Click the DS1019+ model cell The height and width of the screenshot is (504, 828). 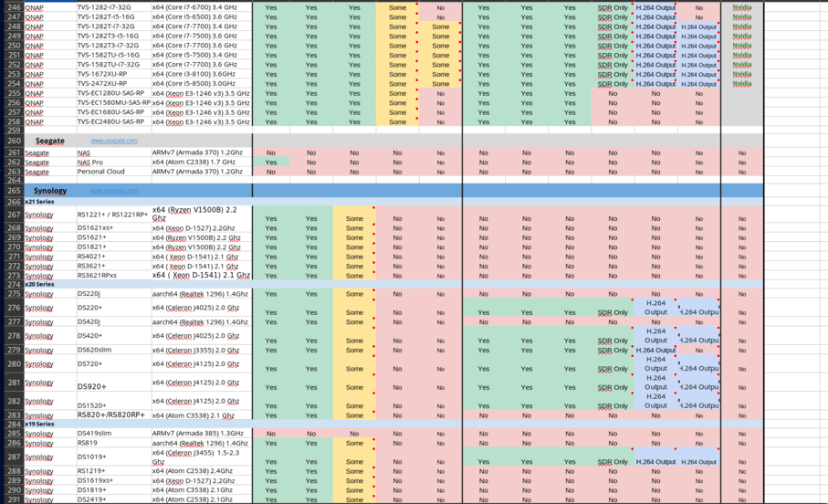[113, 457]
